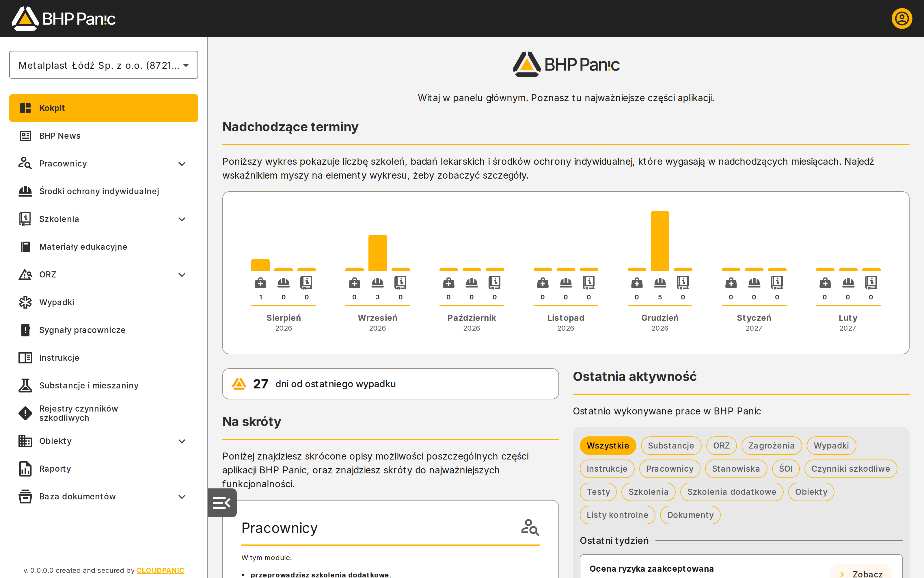
Task: Click the Baza dokumentów archive icon
Action: (x=25, y=497)
